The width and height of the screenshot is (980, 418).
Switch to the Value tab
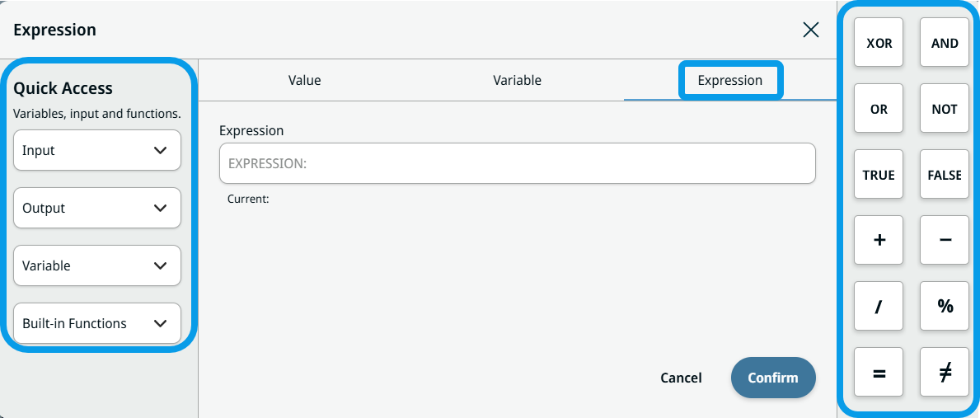[304, 81]
